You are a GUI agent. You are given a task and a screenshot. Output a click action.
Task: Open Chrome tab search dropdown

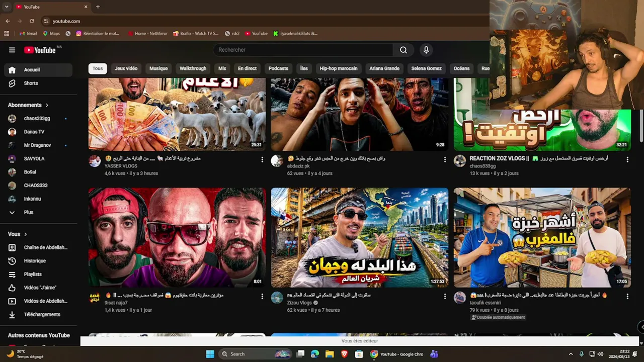[x=7, y=7]
